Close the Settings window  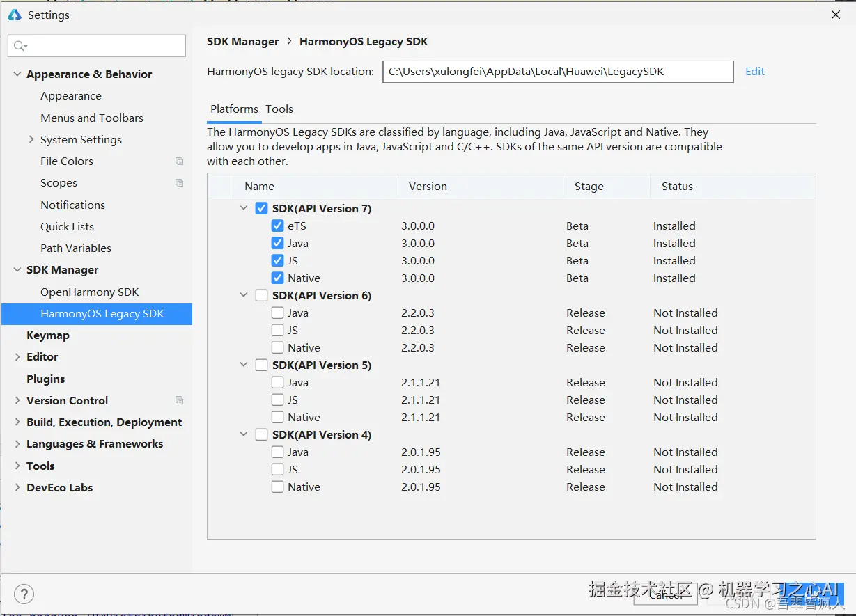point(836,15)
